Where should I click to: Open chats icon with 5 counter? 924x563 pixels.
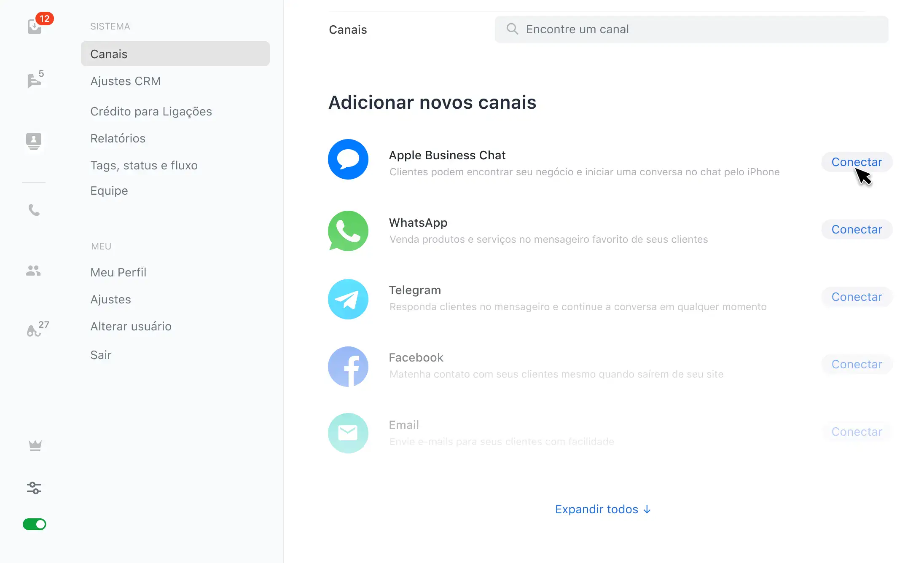(35, 80)
